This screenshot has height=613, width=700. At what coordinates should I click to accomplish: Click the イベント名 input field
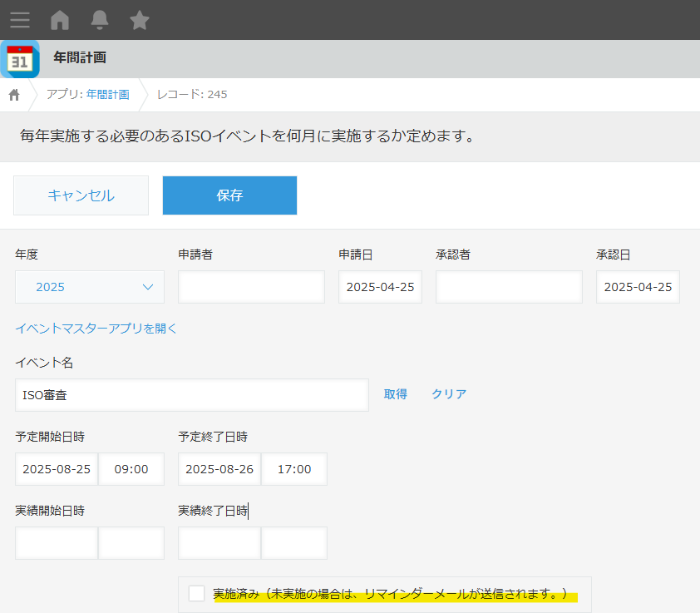[191, 395]
